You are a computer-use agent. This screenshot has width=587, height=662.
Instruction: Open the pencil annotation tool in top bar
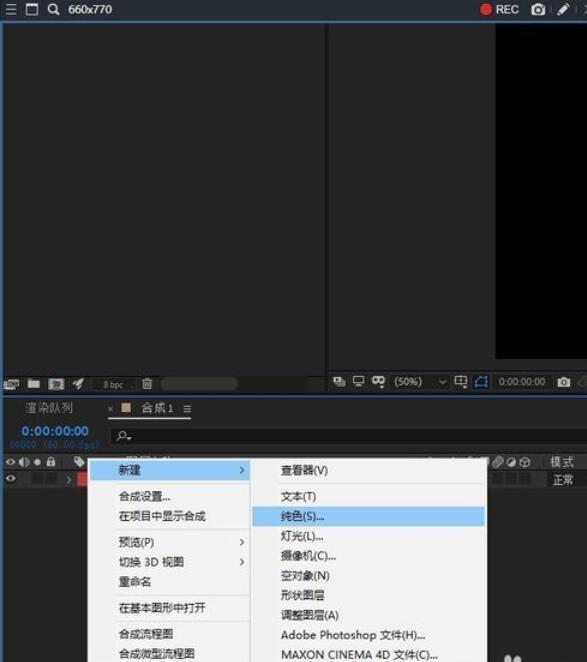563,9
